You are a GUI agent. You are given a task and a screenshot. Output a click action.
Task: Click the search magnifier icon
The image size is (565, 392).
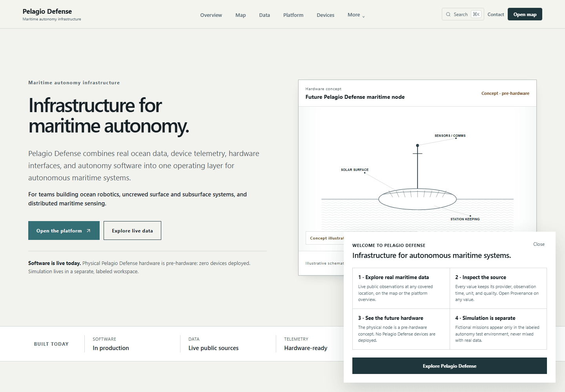click(448, 15)
